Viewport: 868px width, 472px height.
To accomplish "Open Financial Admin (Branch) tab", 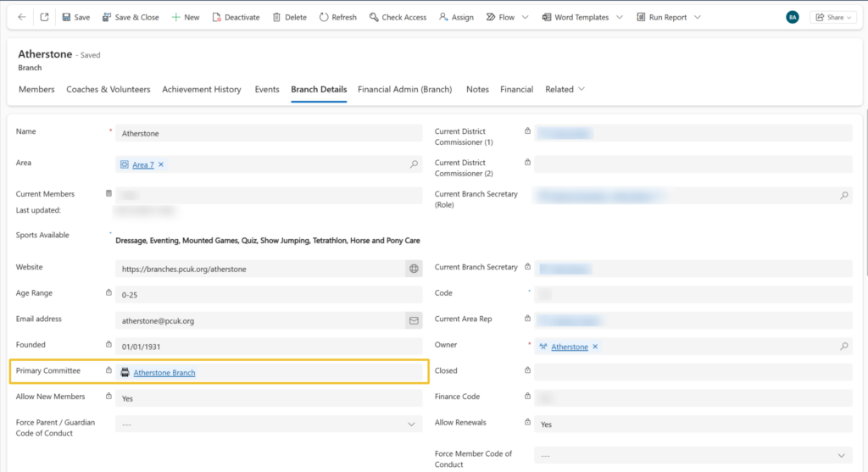I will (404, 89).
